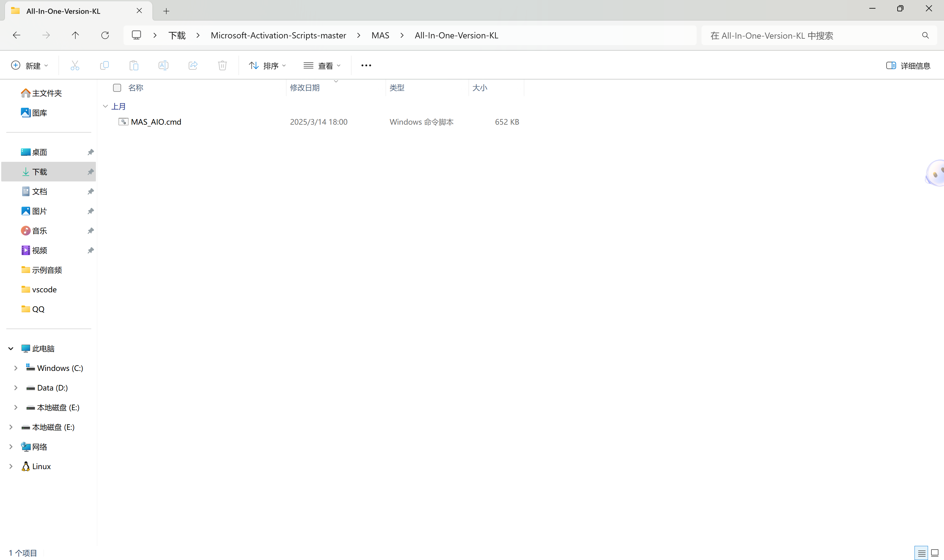Click the Copy icon in toolbar
Screen dimensions: 944x560
tap(104, 65)
